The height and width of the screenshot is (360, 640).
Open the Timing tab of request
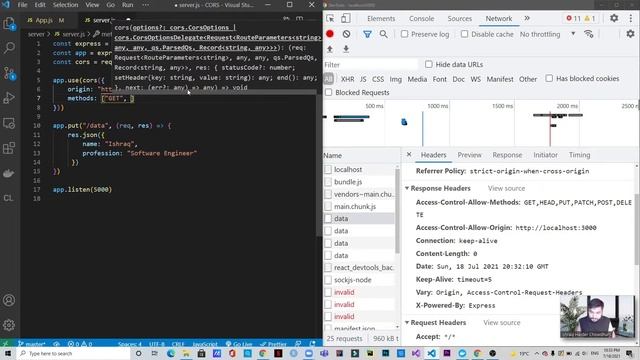click(x=580, y=155)
